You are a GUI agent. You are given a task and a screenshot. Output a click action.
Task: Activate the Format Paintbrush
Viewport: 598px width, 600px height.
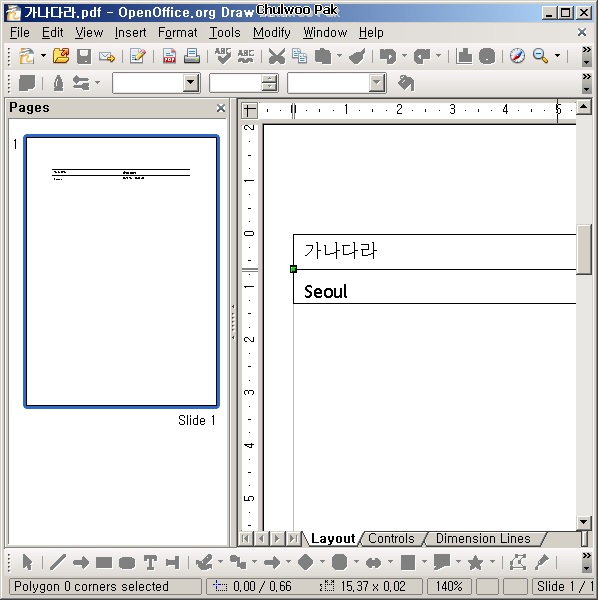coord(357,56)
